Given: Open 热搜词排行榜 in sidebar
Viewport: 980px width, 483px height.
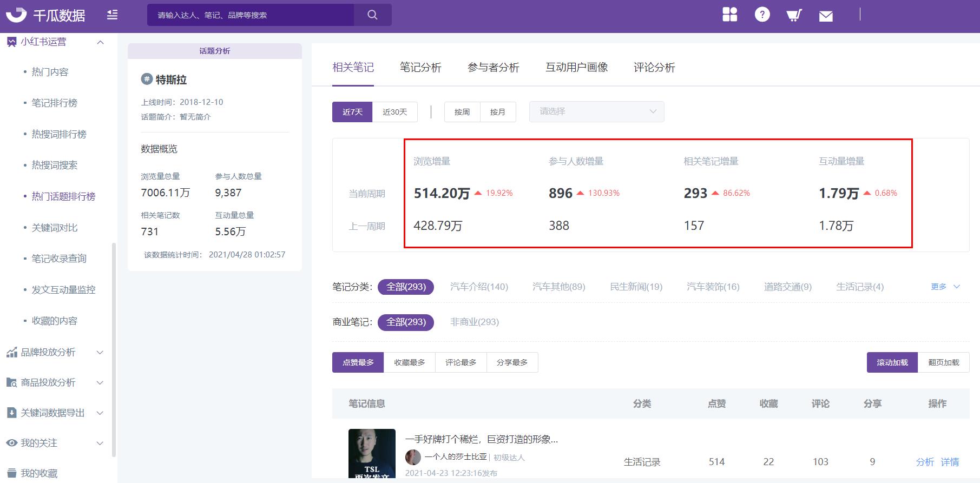Looking at the screenshot, I should [x=59, y=134].
